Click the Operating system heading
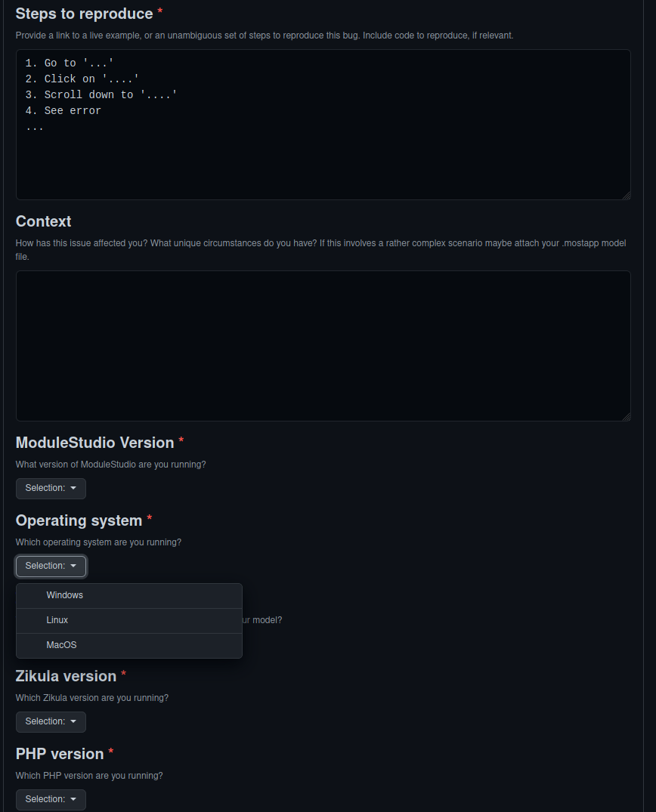The image size is (656, 812). click(x=79, y=520)
